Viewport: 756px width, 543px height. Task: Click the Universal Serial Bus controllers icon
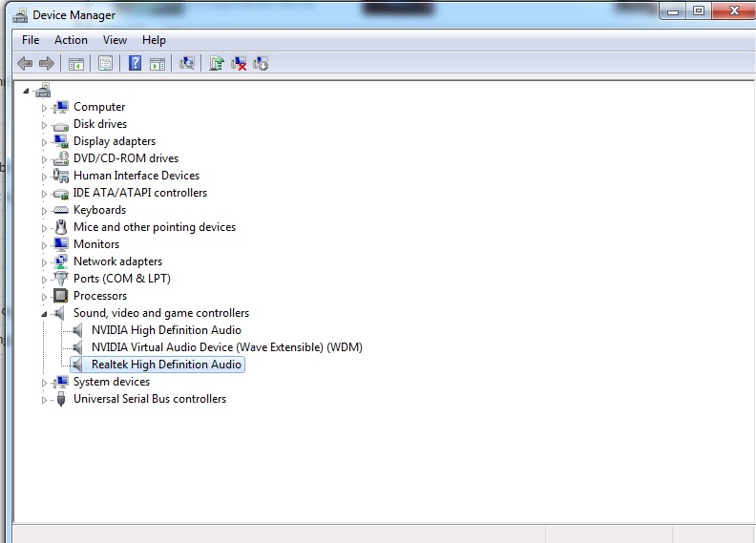click(61, 399)
